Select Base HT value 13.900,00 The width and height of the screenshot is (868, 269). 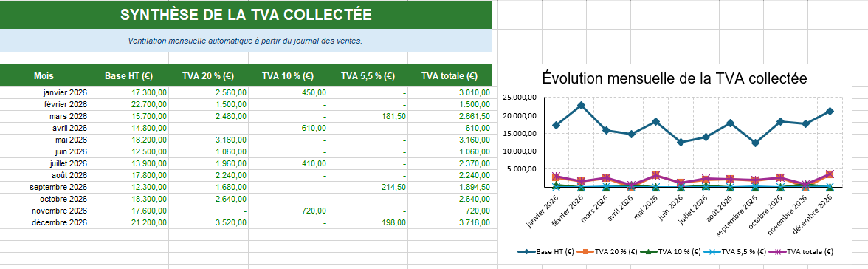(x=128, y=163)
